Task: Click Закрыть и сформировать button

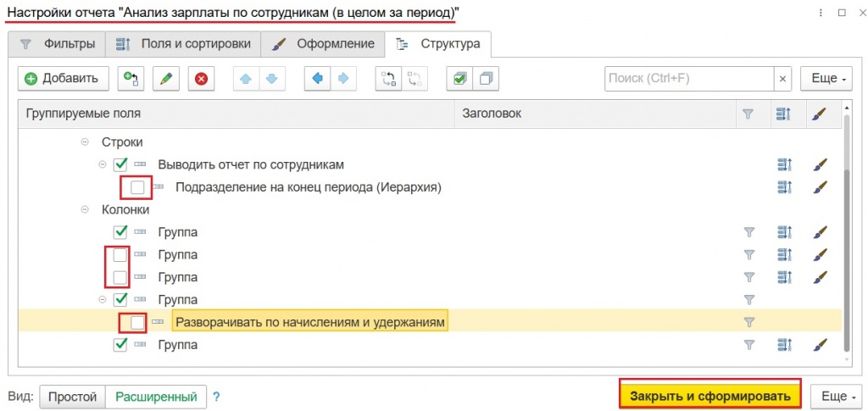Action: coord(711,396)
